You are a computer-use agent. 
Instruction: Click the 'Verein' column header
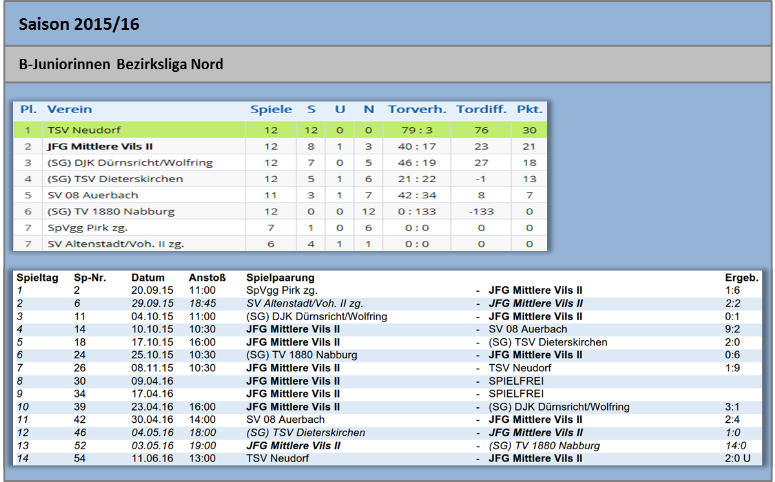click(70, 109)
